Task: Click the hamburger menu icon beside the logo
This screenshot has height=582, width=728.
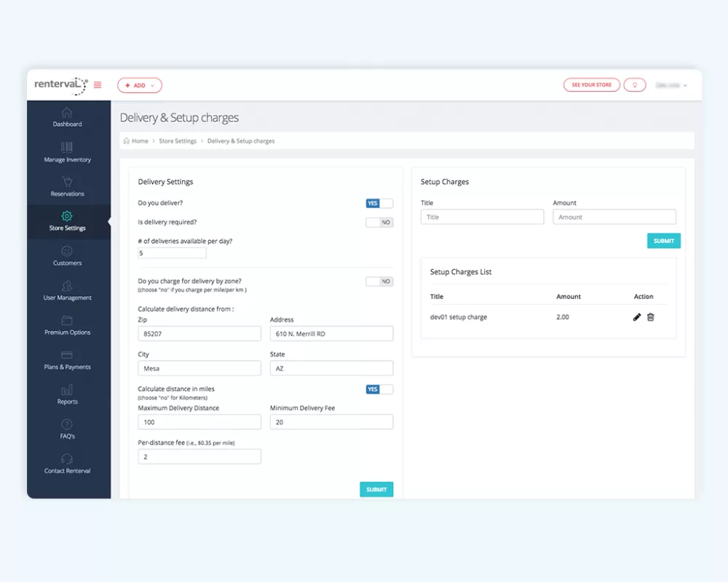Action: tap(98, 85)
